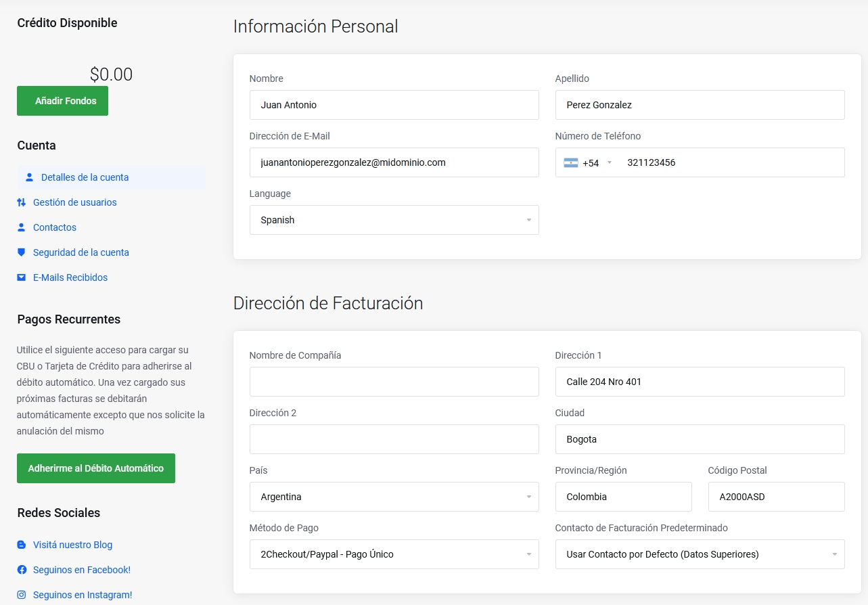
Task: Click the Instagram icon in the sidebar
Action: point(22,595)
